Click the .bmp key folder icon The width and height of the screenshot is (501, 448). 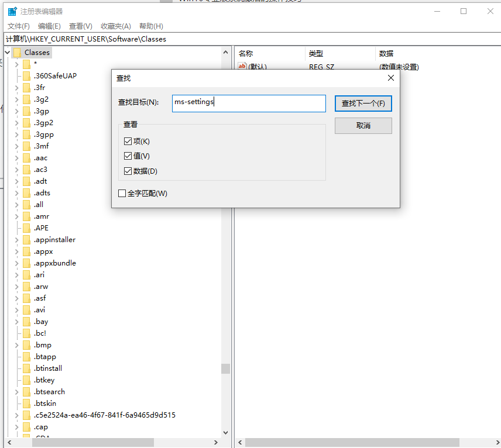pos(26,344)
